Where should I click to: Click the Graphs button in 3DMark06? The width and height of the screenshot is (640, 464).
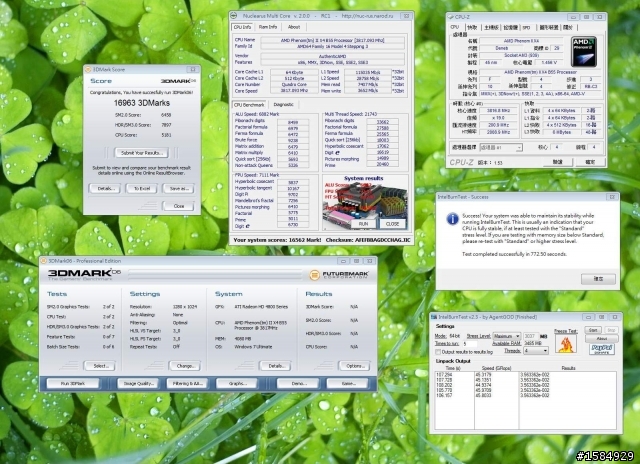tap(237, 383)
